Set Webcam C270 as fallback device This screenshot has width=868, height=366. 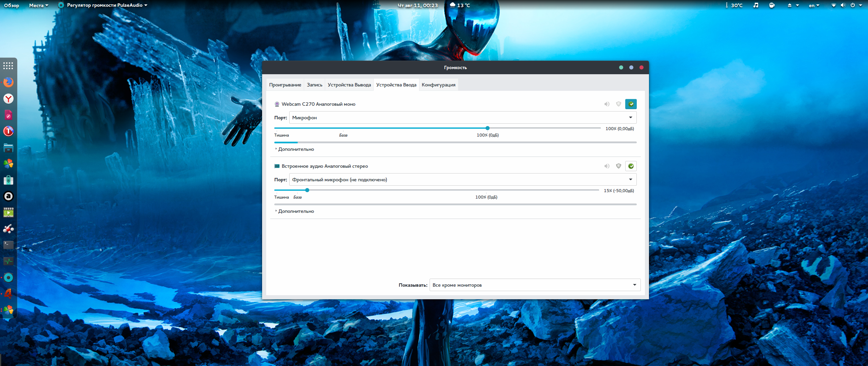[x=631, y=104]
